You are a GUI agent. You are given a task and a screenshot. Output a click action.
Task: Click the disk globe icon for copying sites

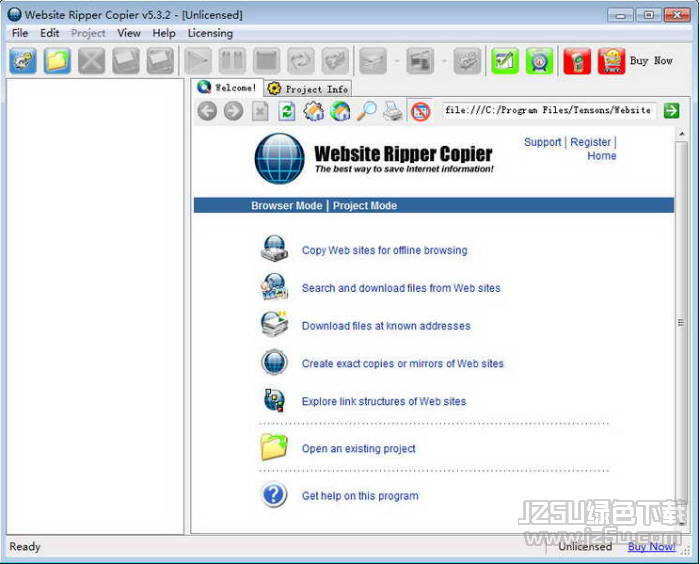tap(274, 249)
